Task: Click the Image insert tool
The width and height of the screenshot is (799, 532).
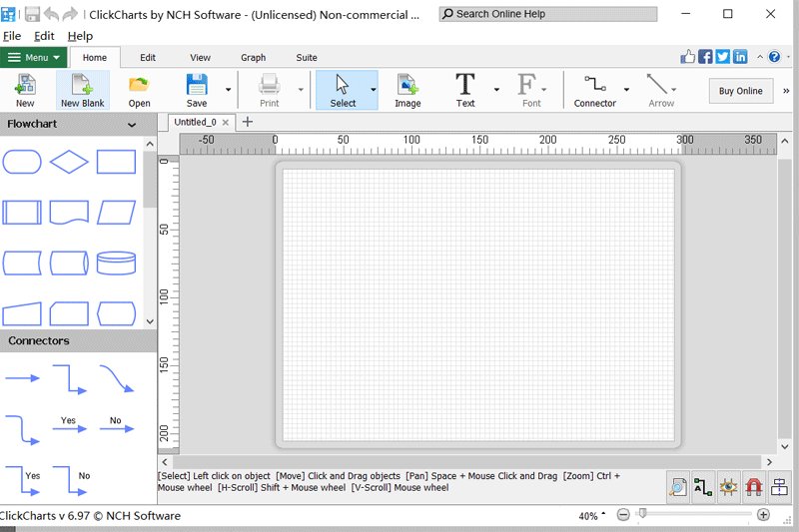Action: click(407, 90)
